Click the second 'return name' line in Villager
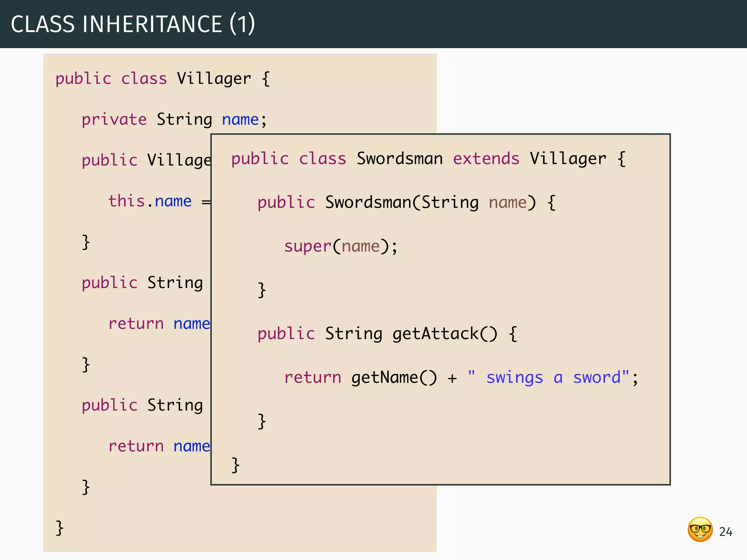The image size is (747, 560). click(159, 446)
